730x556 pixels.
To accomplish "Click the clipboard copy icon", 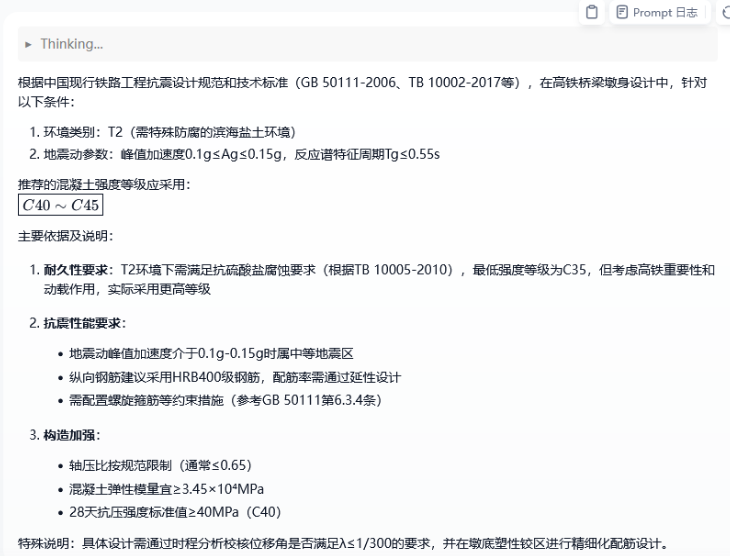I will 592,12.
